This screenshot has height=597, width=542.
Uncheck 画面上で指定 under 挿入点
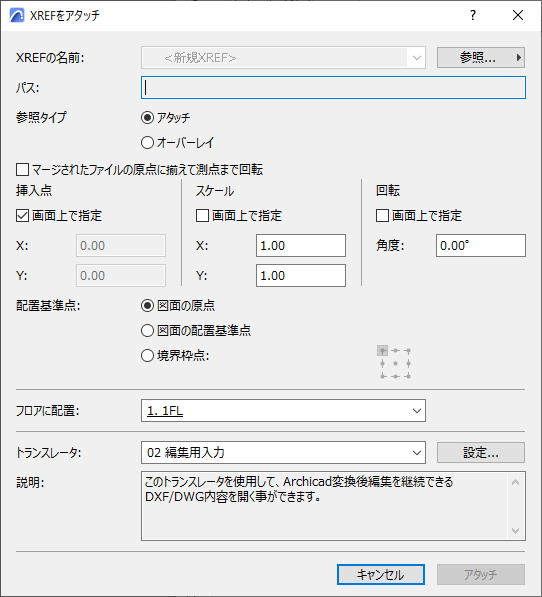[22, 215]
